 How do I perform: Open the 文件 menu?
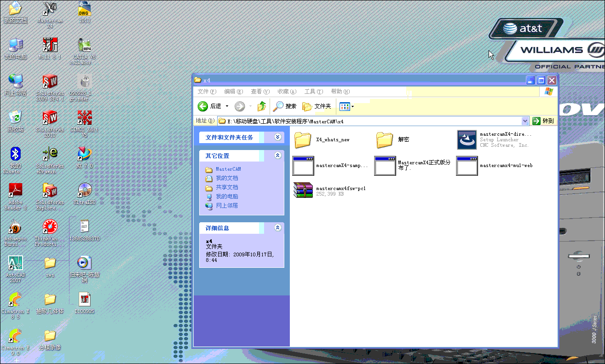[207, 92]
